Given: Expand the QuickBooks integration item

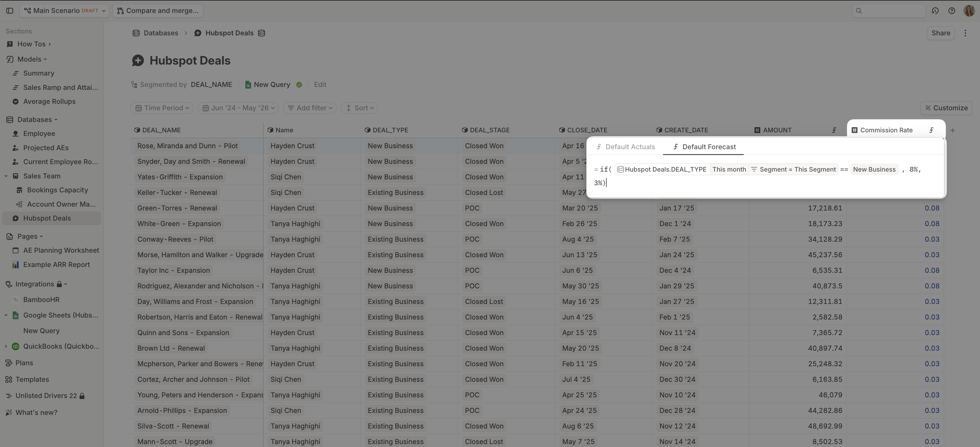Looking at the screenshot, I should 6,346.
